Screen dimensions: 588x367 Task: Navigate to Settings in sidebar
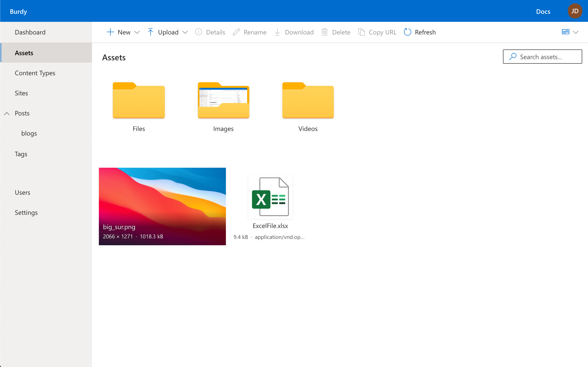point(26,213)
